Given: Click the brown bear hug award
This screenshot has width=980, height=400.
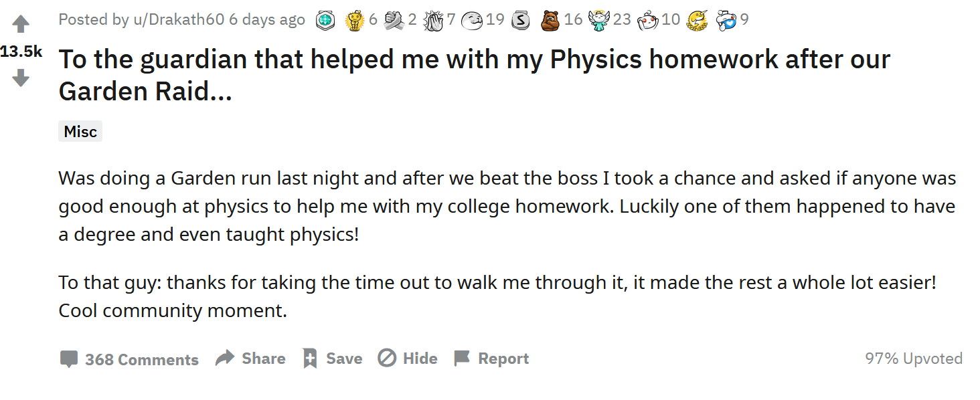Looking at the screenshot, I should coord(551,21).
